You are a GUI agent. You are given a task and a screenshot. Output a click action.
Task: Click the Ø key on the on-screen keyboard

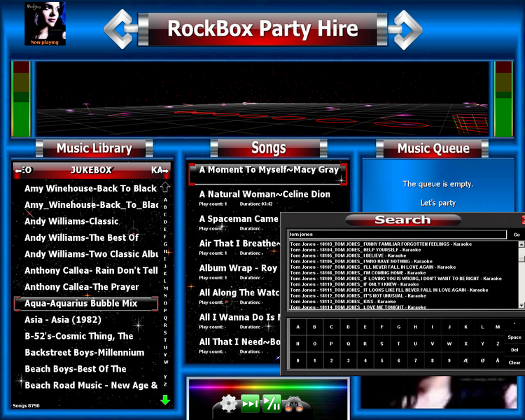click(482, 360)
